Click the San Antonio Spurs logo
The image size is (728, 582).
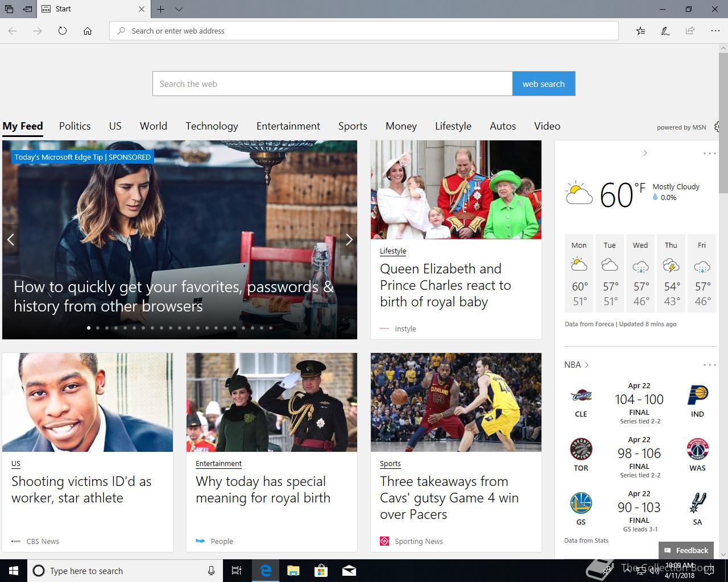click(x=697, y=504)
